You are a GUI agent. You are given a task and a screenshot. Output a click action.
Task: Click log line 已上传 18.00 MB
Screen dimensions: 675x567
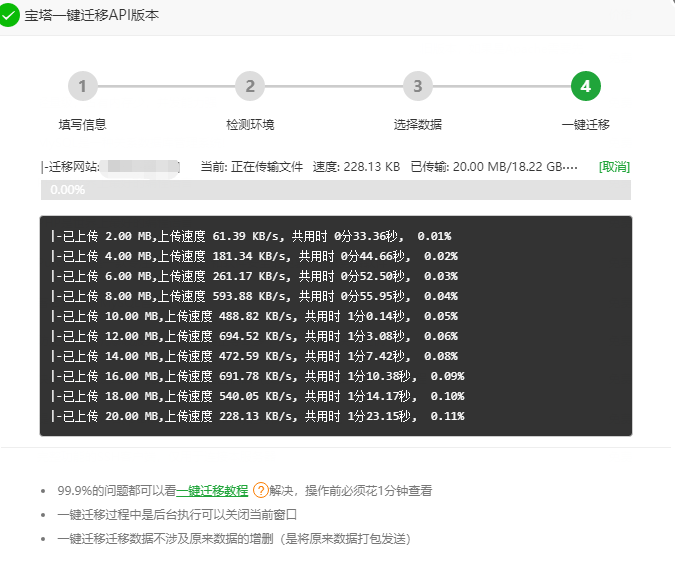[257, 396]
